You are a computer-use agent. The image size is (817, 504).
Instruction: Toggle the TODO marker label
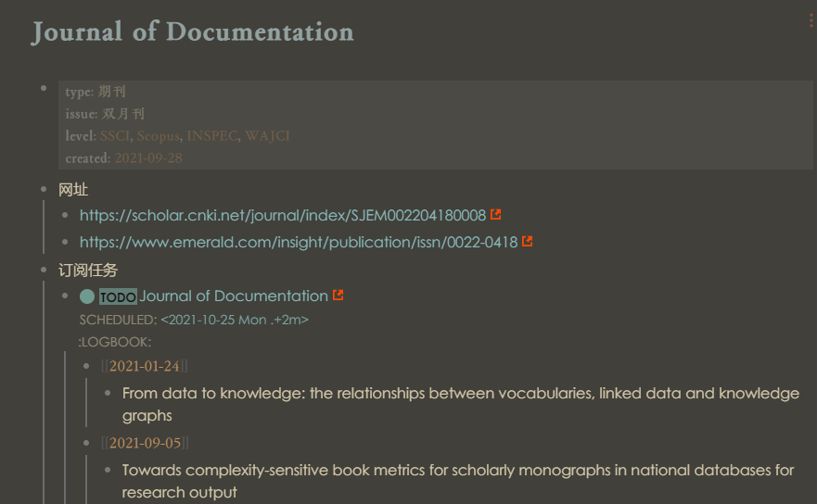click(118, 296)
